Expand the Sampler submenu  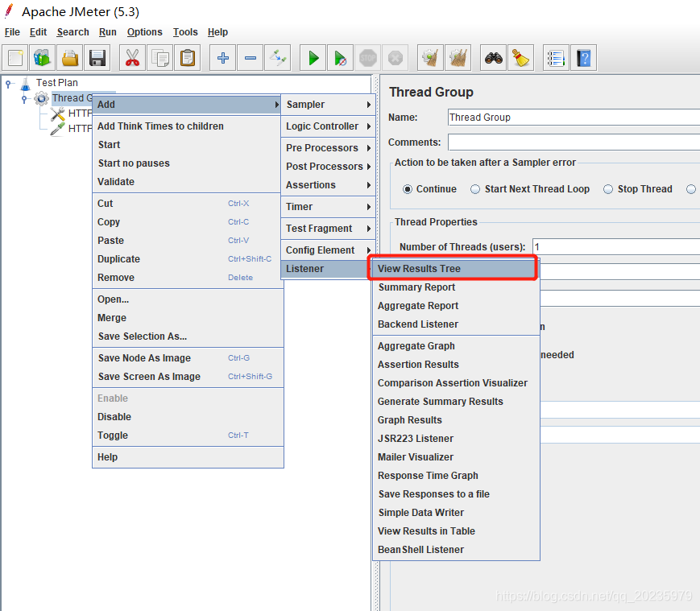pos(328,105)
